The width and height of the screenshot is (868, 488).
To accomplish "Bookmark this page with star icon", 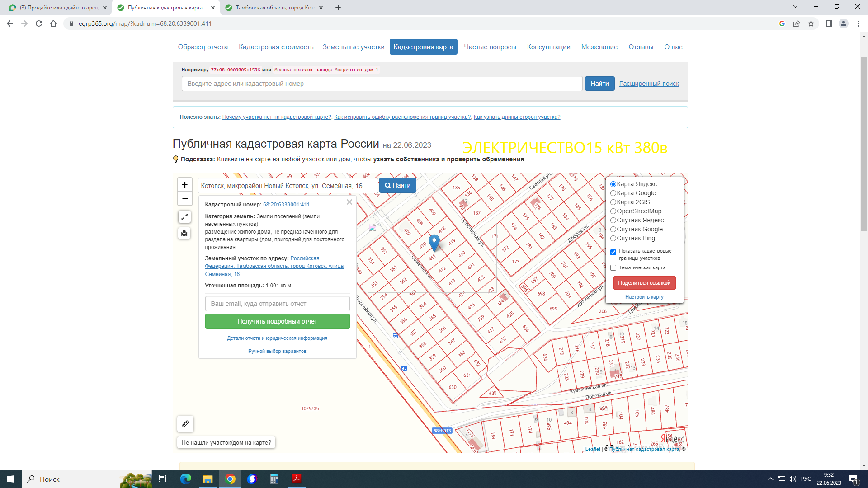I will (811, 23).
